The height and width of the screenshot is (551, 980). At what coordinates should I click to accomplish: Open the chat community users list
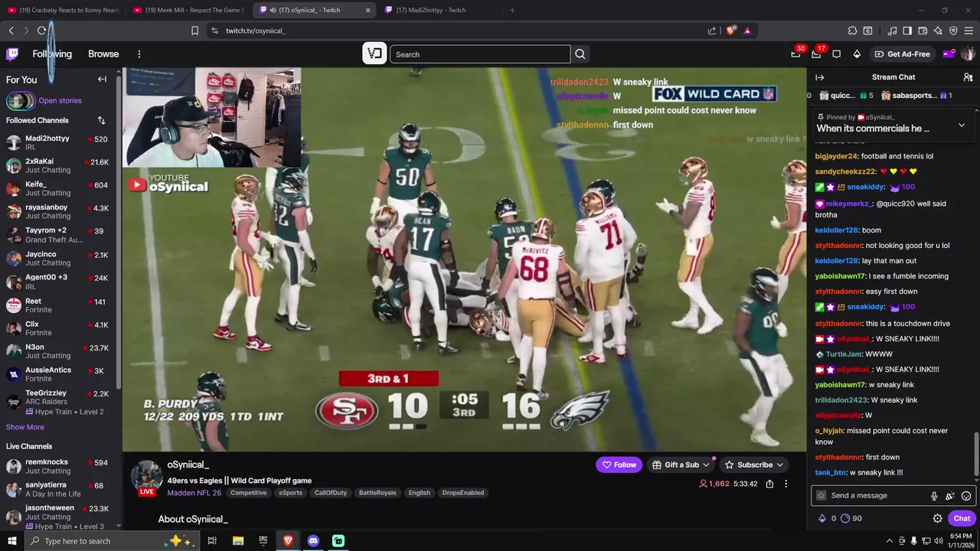(x=968, y=77)
